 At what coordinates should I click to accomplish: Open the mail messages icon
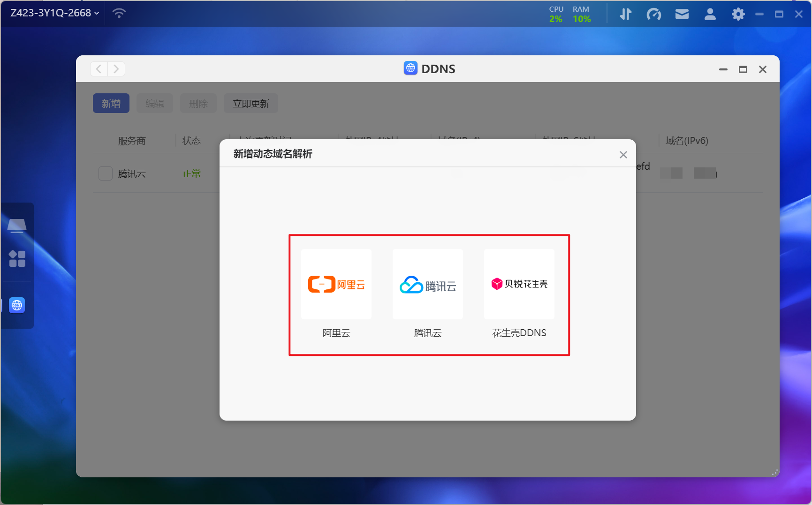(x=682, y=14)
